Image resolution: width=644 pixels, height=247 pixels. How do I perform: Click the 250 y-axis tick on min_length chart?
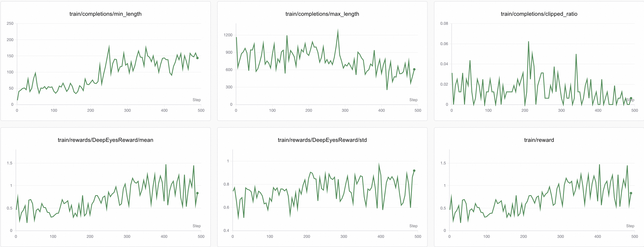(10, 24)
